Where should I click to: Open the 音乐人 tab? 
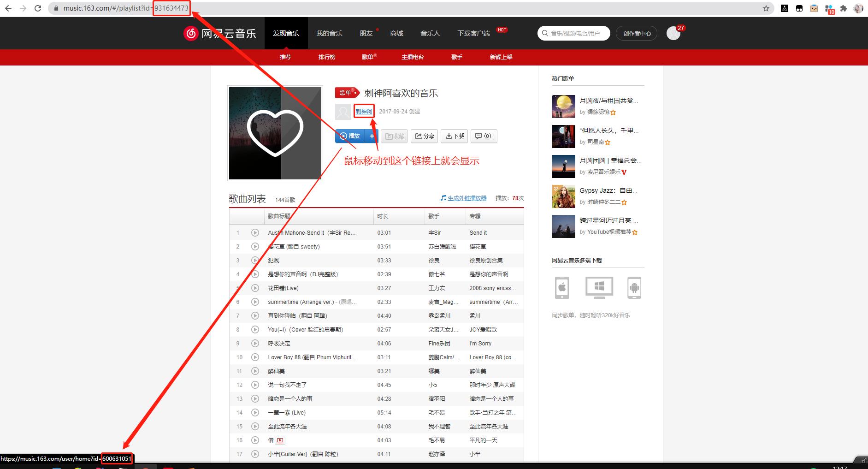pyautogui.click(x=430, y=33)
